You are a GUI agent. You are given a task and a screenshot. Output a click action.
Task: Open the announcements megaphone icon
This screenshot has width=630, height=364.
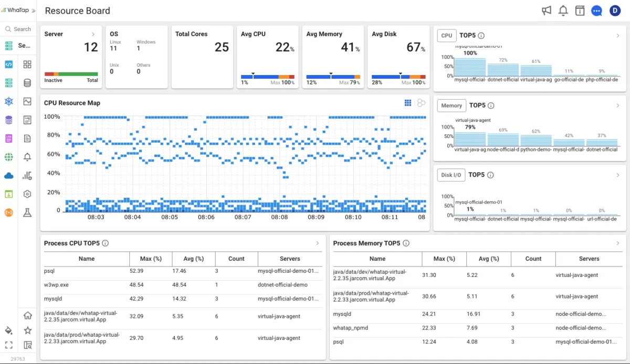pos(547,10)
